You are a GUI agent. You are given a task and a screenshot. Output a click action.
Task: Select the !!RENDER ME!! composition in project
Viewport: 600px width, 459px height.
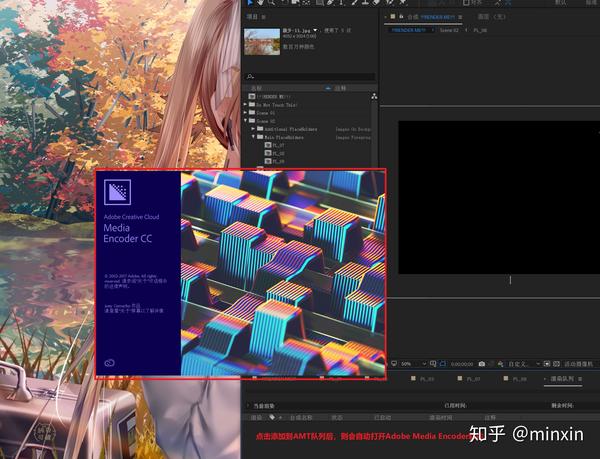click(270, 96)
